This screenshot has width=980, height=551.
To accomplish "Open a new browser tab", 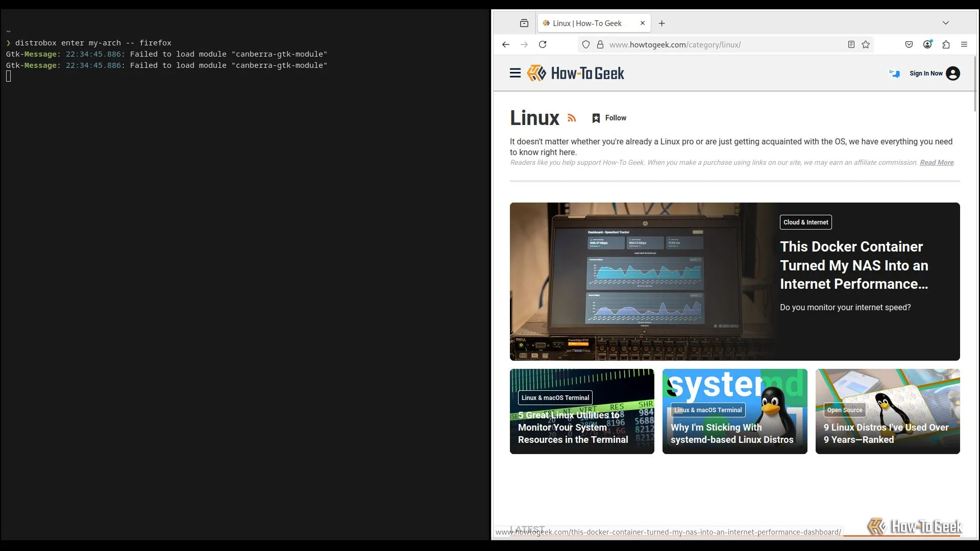I will pyautogui.click(x=662, y=23).
